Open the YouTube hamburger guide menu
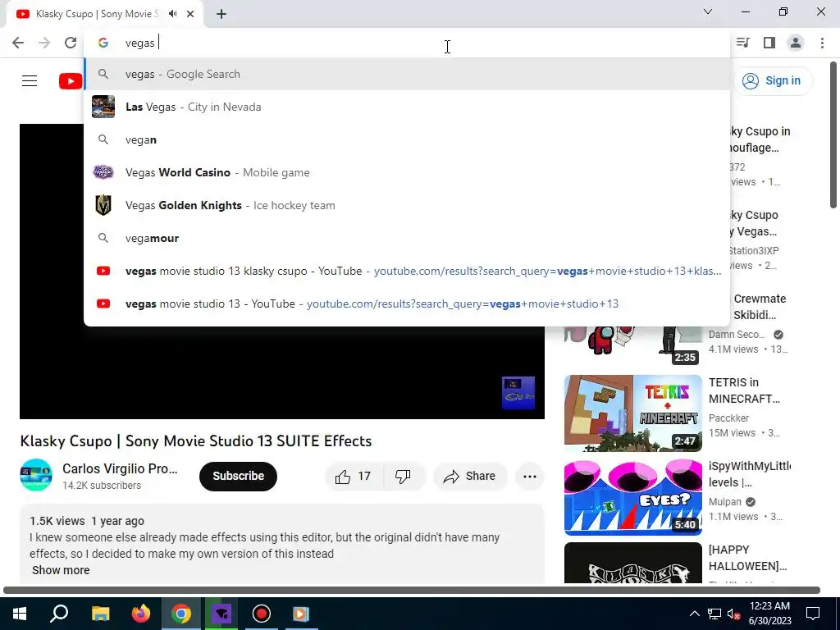Viewport: 840px width, 630px height. point(30,81)
